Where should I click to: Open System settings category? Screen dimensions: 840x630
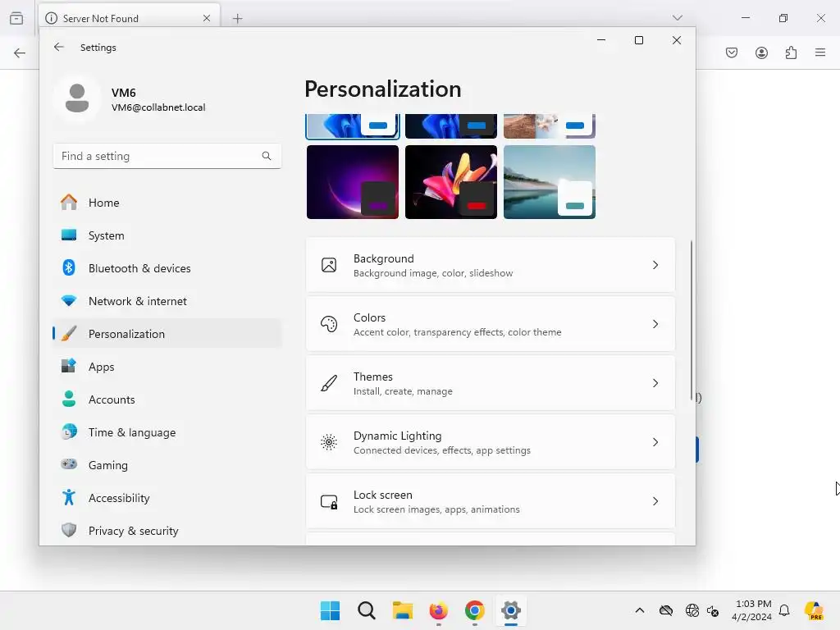(167, 235)
